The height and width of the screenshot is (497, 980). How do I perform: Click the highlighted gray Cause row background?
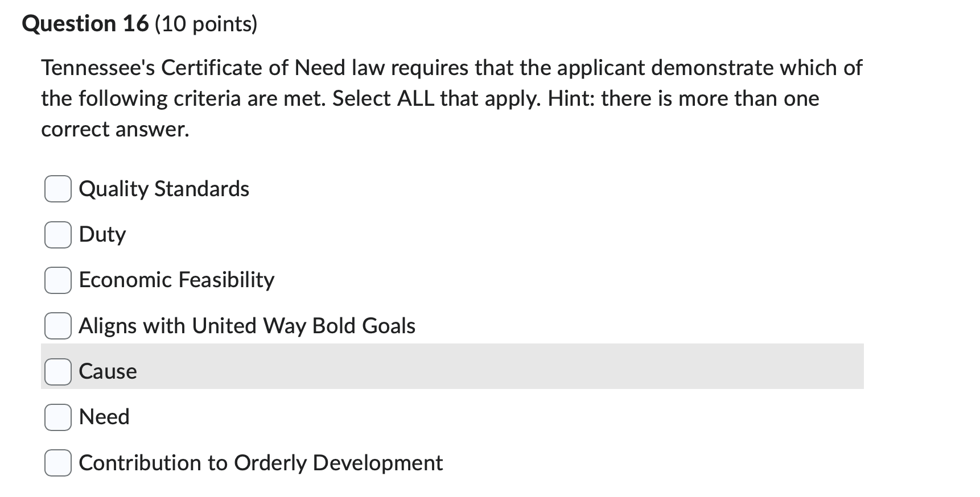tap(452, 366)
